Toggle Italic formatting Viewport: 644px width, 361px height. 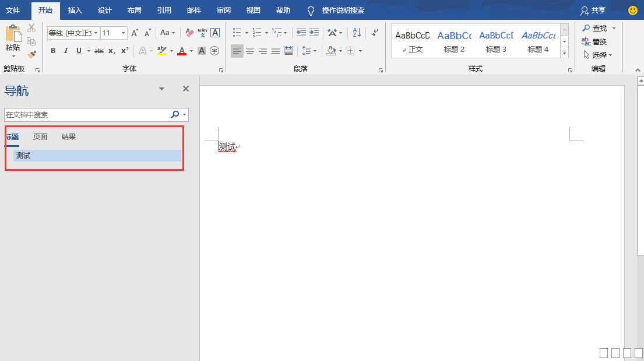coord(66,51)
